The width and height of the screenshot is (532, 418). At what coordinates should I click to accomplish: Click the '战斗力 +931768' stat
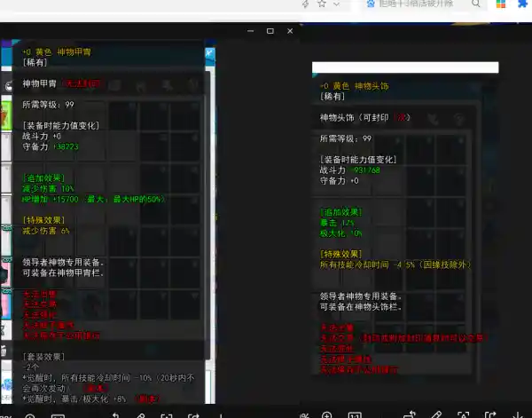pos(350,170)
